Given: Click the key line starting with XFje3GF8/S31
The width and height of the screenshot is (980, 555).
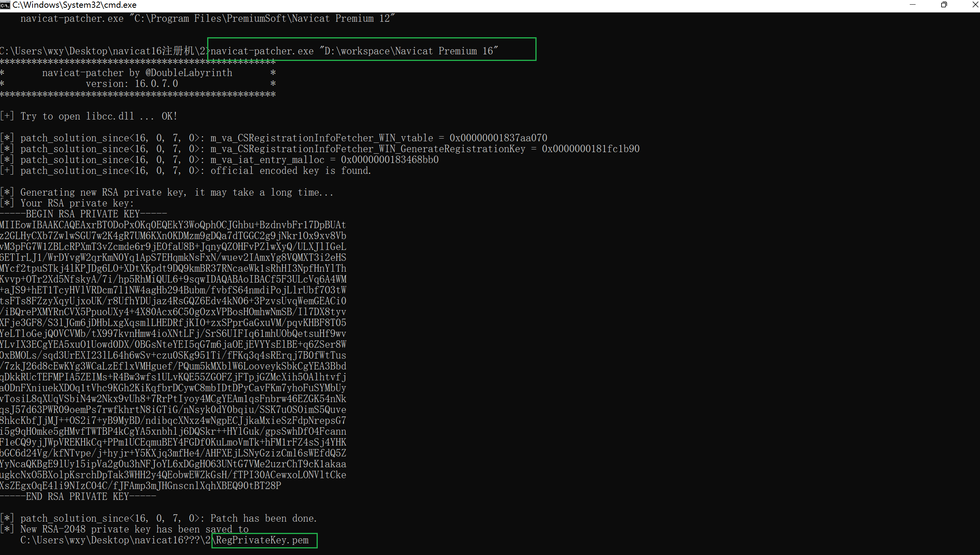Looking at the screenshot, I should pyautogui.click(x=173, y=323).
